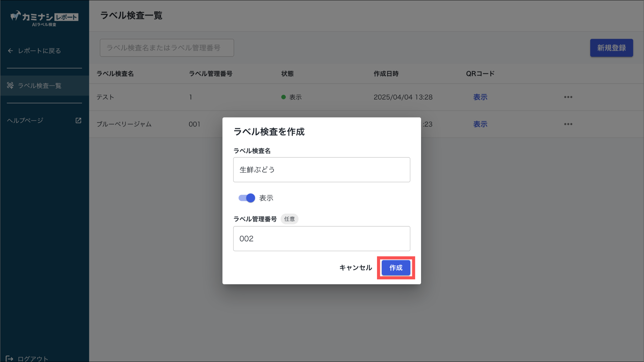This screenshot has width=644, height=362.
Task: Open the three-dot menu for ブルーベリージャム row
Action: (568, 124)
